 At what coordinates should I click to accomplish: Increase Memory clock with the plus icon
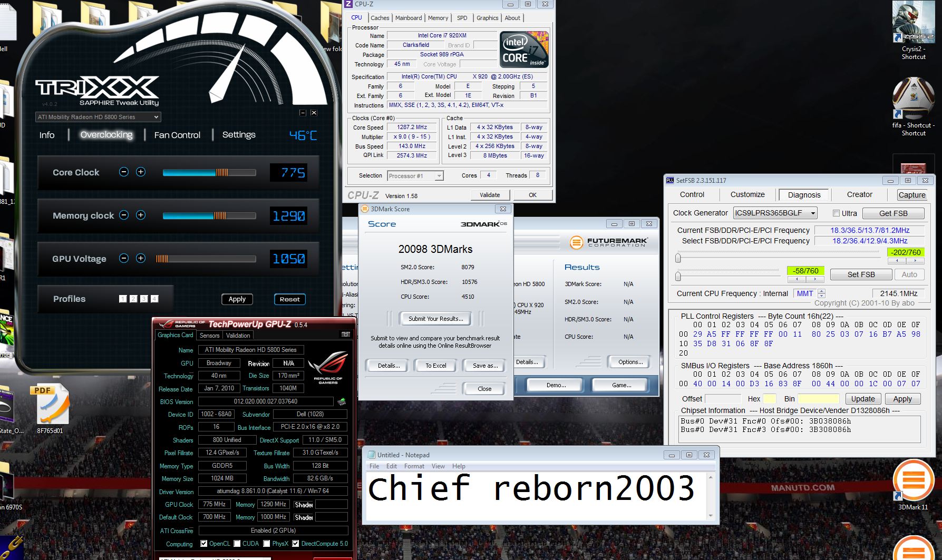(141, 215)
